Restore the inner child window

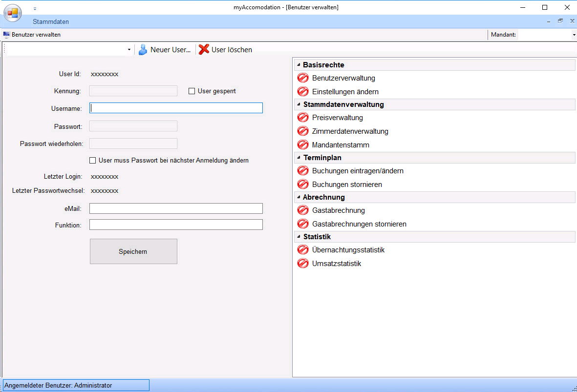point(560,21)
